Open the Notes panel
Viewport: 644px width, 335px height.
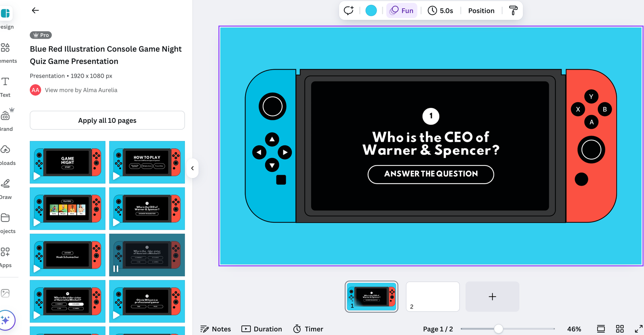[216, 329]
